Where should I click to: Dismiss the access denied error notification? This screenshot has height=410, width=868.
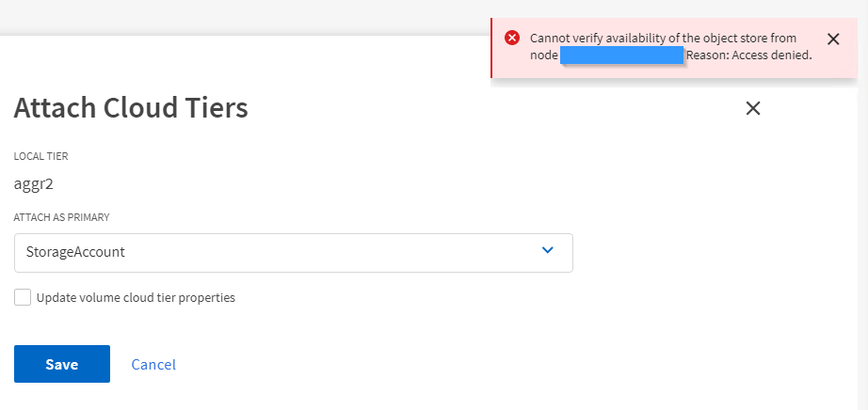point(832,39)
